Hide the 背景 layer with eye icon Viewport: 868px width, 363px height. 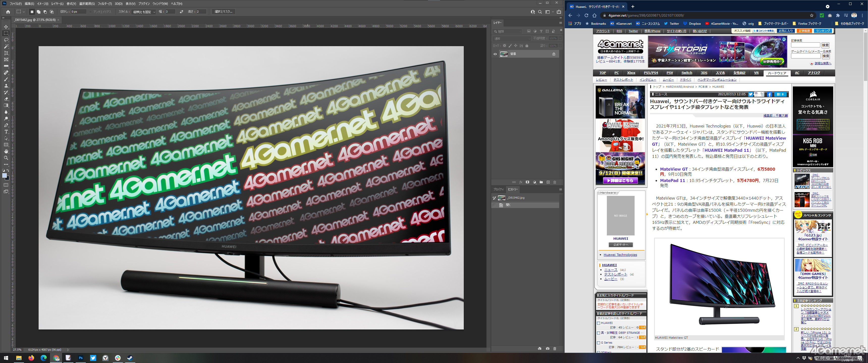[x=495, y=54]
